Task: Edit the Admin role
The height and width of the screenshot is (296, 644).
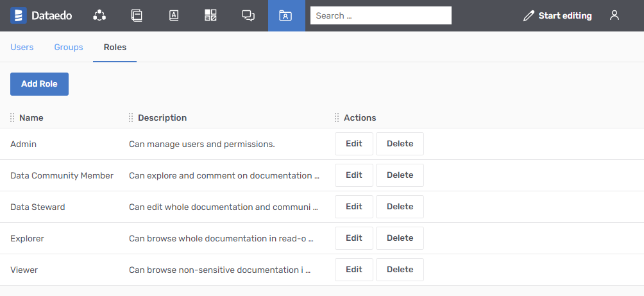Action: pos(353,144)
